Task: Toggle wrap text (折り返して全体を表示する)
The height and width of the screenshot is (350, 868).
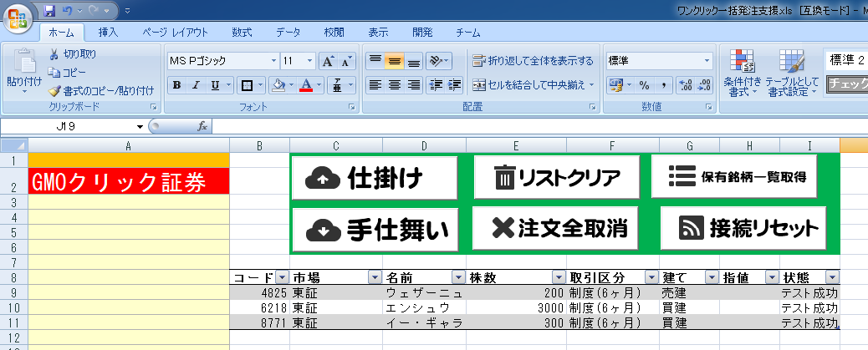Action: point(533,61)
